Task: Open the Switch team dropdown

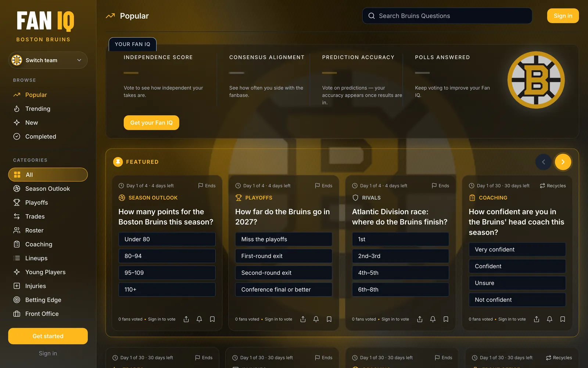Action: coord(48,60)
